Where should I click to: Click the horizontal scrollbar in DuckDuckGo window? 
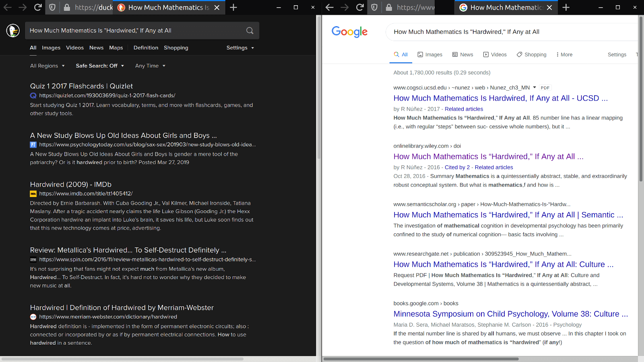[x=122, y=359]
